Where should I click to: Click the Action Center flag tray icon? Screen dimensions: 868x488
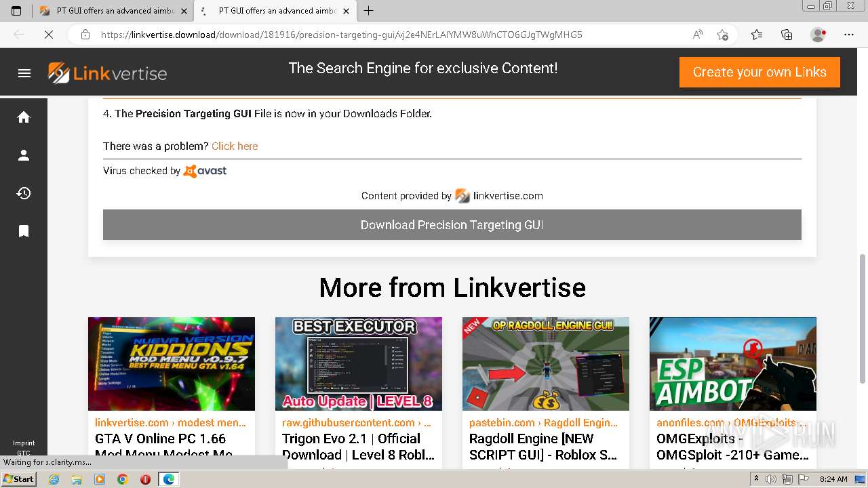coord(803,479)
